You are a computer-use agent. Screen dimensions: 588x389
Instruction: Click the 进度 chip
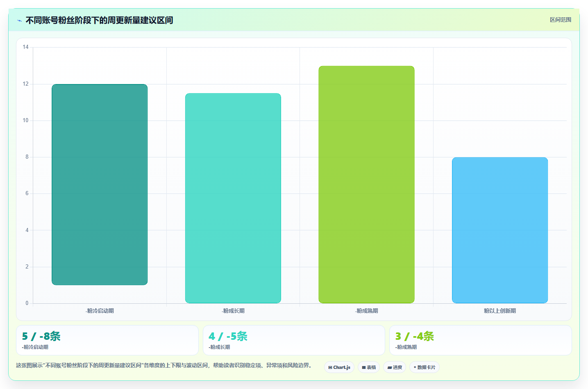[x=395, y=367]
